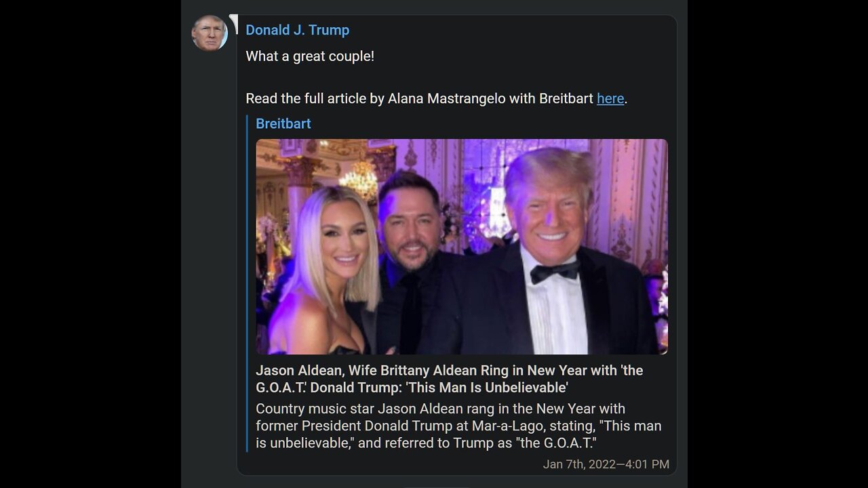
Task: Click the empty black area left of post
Action: pos(88,244)
